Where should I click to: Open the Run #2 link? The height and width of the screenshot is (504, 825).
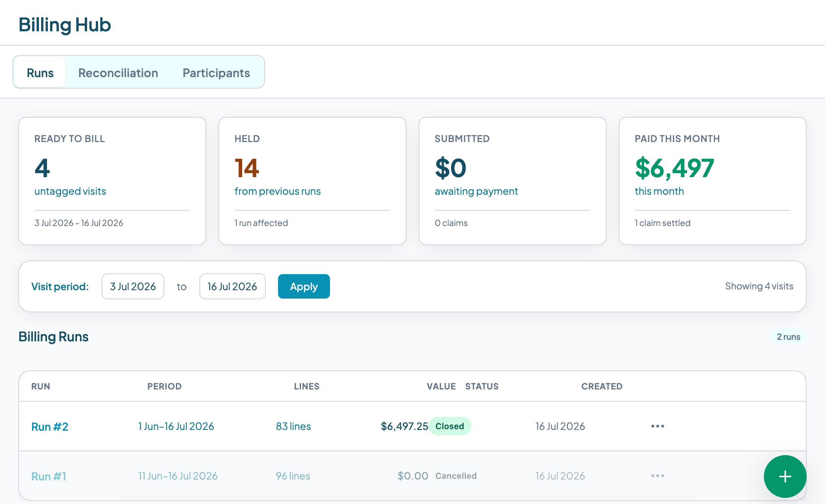pos(50,426)
